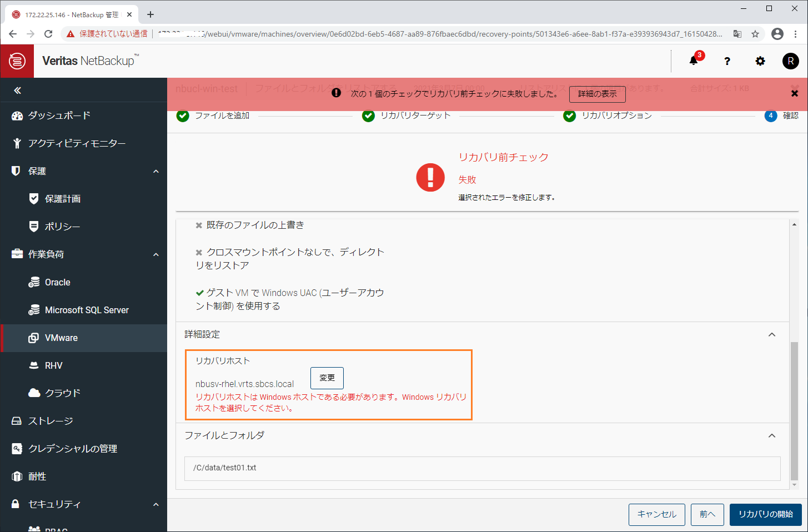Collapse the セキュリティ section chevron
Image resolution: width=808 pixels, height=532 pixels.
tap(156, 504)
